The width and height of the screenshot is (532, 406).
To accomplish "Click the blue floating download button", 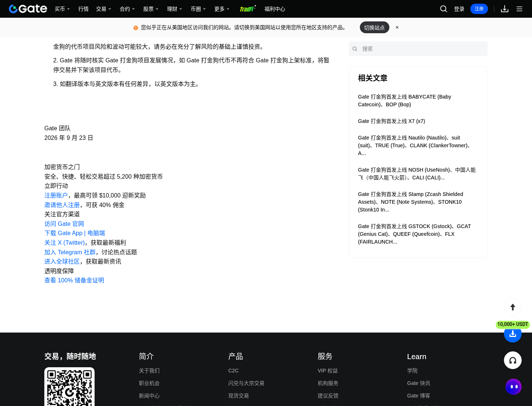I will [513, 334].
